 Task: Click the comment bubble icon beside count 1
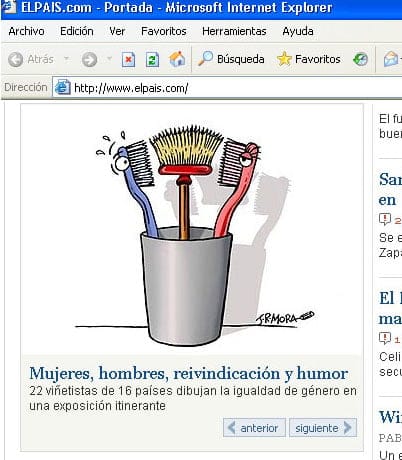(x=385, y=338)
